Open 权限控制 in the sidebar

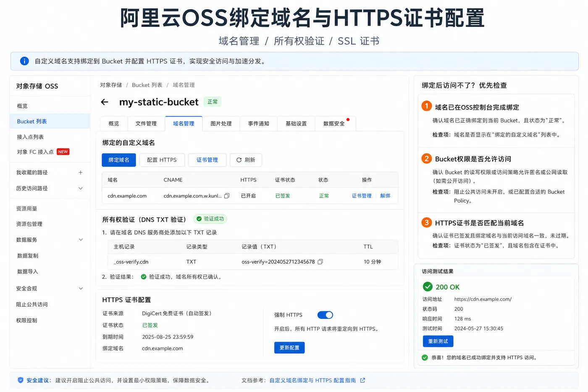pyautogui.click(x=26, y=321)
